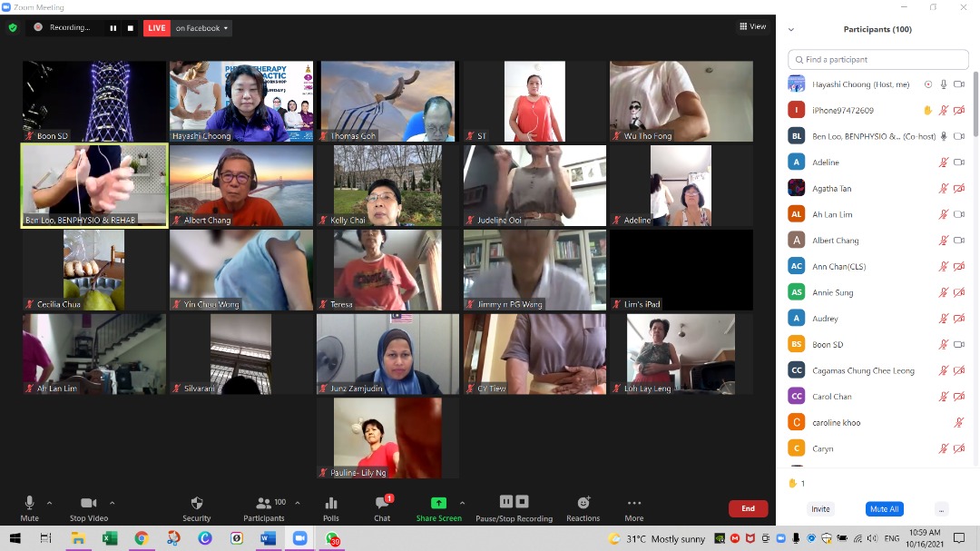The width and height of the screenshot is (980, 551).
Task: Expand the audio options arrow beside Mute
Action: tap(49, 503)
